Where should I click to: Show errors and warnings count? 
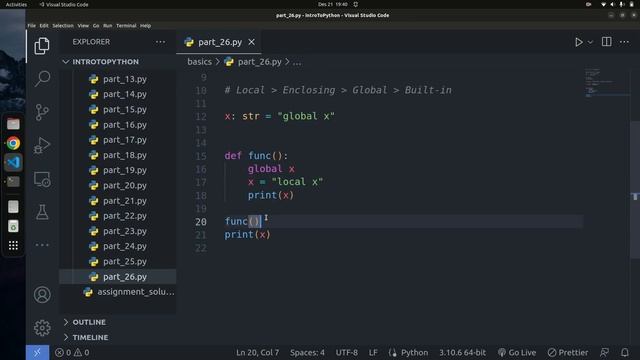pyautogui.click(x=72, y=353)
